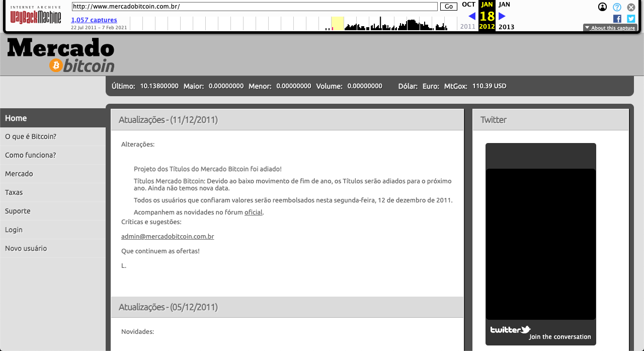The image size is (644, 351).
Task: Click Críticas e sugestões: text
Action: [151, 222]
